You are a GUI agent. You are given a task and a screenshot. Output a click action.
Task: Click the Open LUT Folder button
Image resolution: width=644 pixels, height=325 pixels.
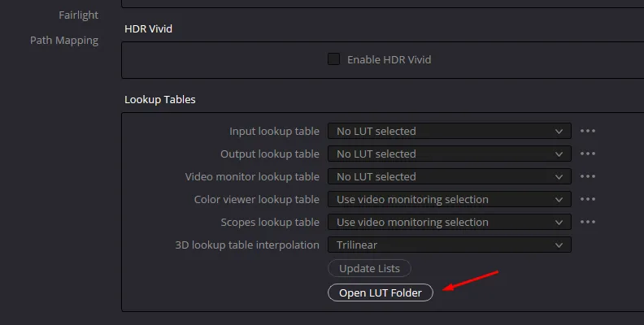point(381,293)
